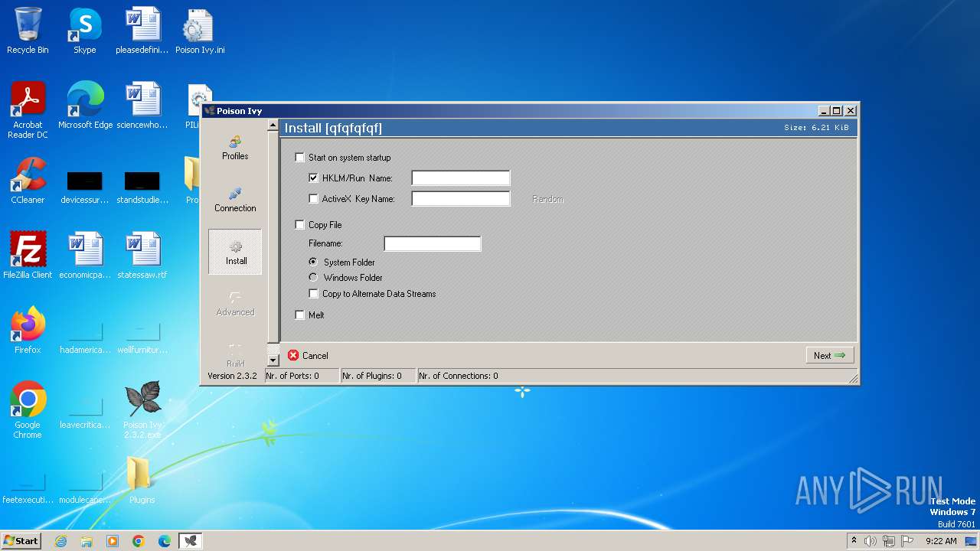980x551 pixels.
Task: Select statessaw.rtf desktop document
Action: pos(142,256)
